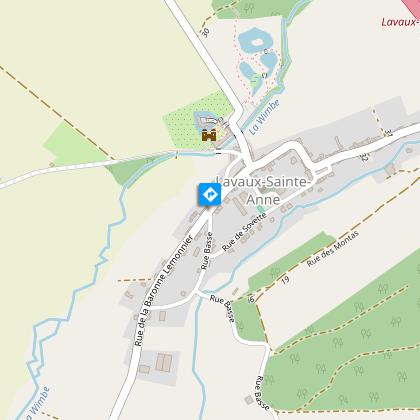Click the Rue de Sovette street label

point(244,232)
